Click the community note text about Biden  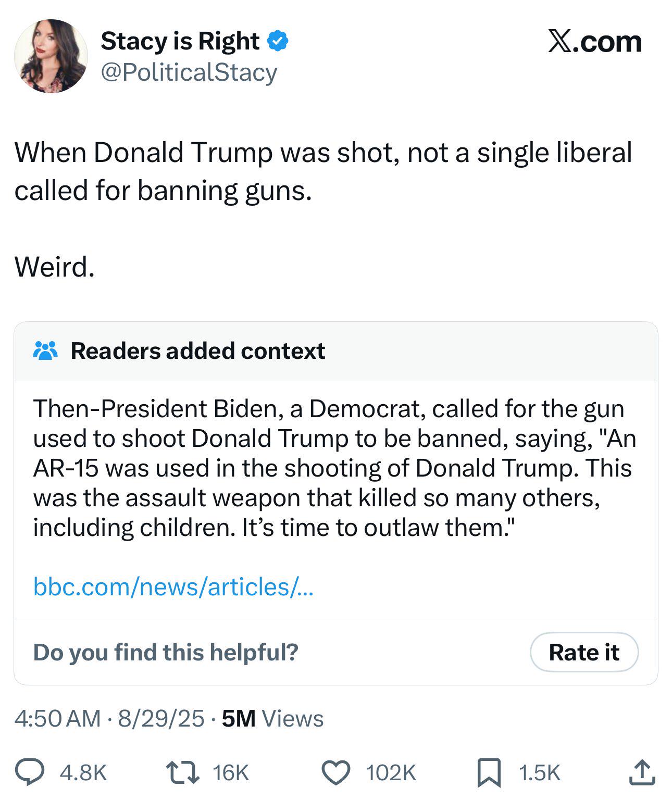pos(333,468)
